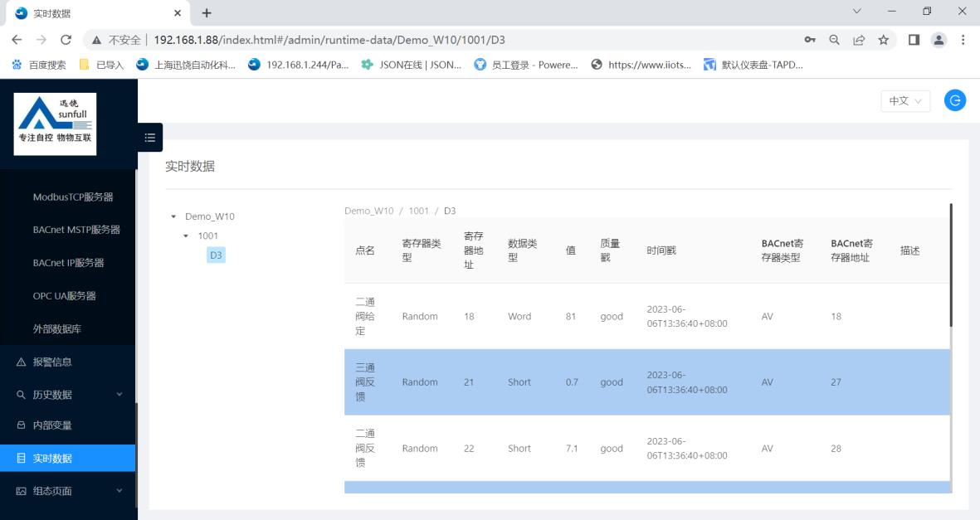Click value 0.7 in highlighted row

click(x=572, y=381)
